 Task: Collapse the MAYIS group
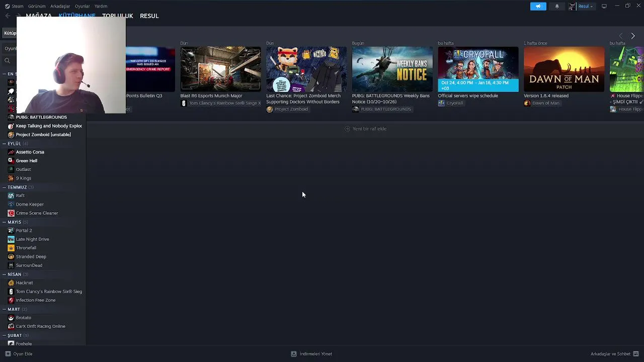pyautogui.click(x=4, y=222)
